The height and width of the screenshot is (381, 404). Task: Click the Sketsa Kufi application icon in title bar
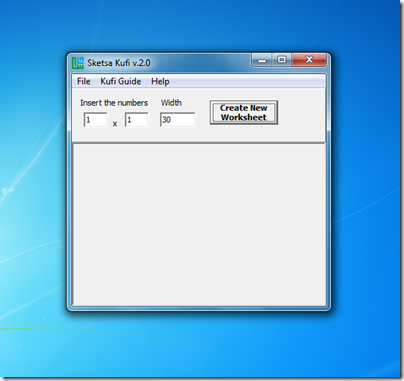click(78, 63)
